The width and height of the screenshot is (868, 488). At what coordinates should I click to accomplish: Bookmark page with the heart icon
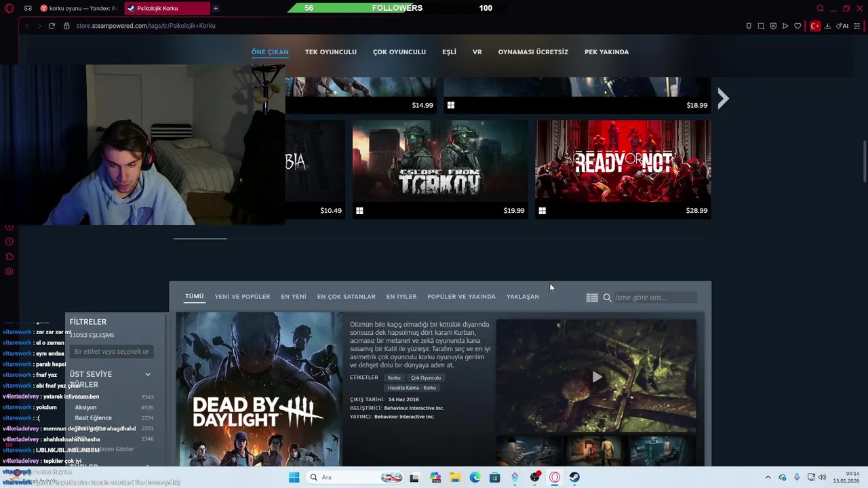[x=798, y=26]
